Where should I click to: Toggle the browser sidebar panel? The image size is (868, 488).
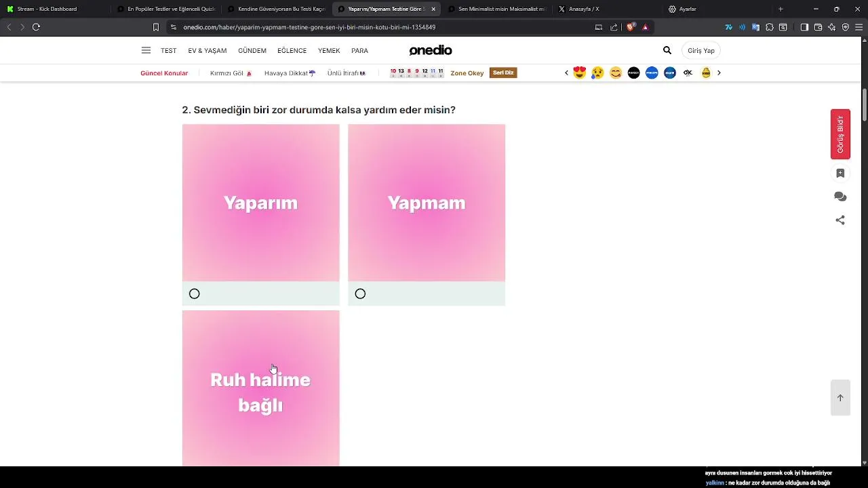[x=804, y=27]
